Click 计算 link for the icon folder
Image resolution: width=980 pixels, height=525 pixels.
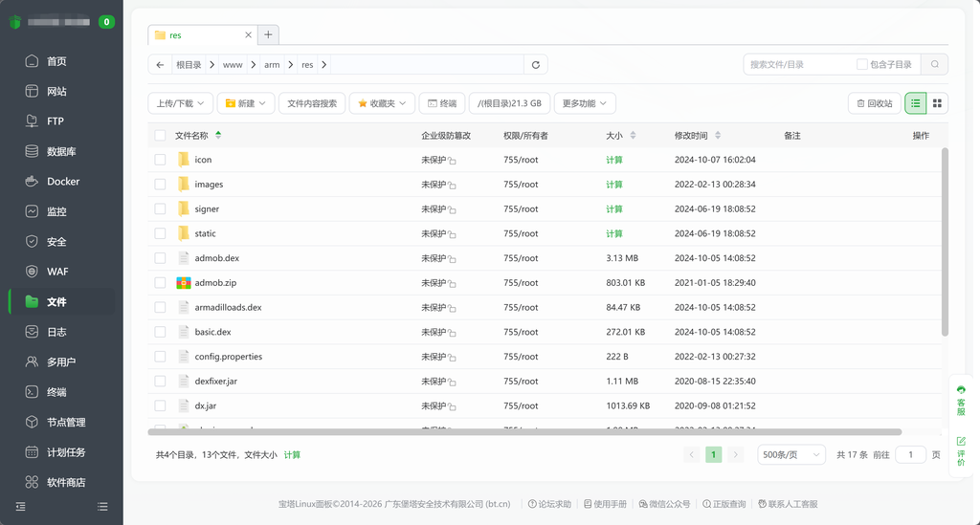(x=613, y=160)
